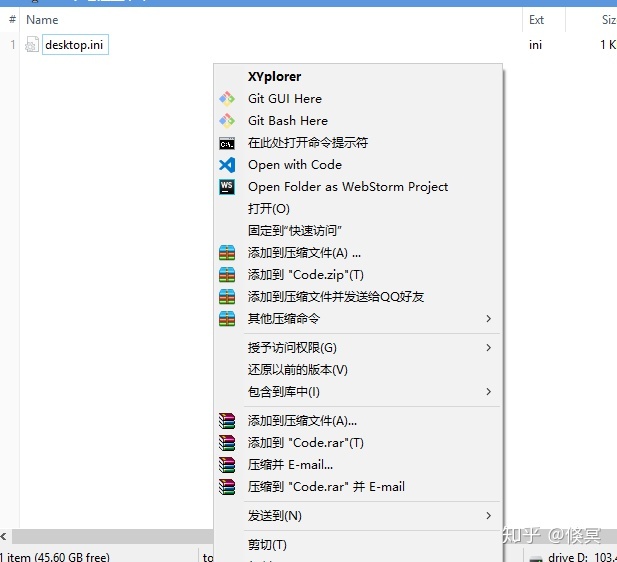Image resolution: width=617 pixels, height=562 pixels.
Task: Expand 授予访问权限(G) submenu arrow
Action: pyautogui.click(x=488, y=348)
